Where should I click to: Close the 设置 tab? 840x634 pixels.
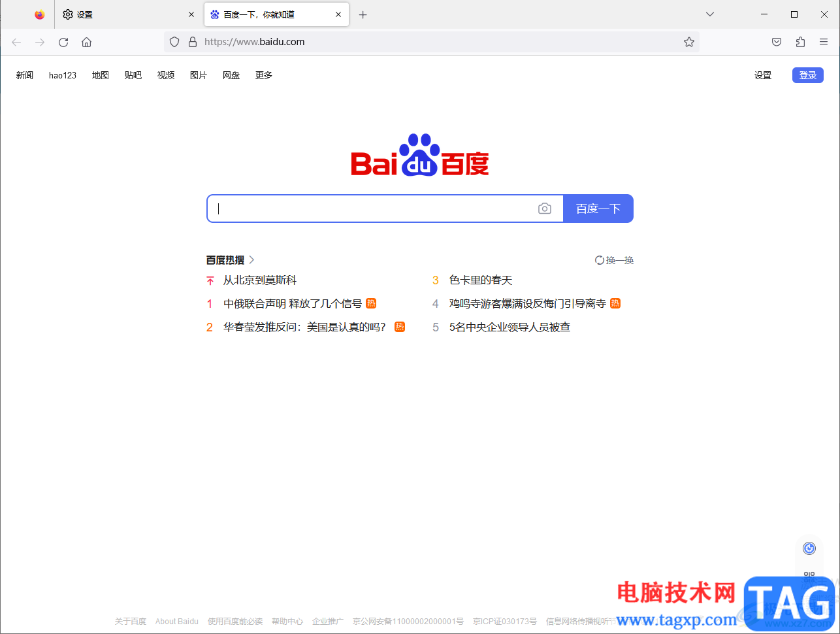click(191, 14)
